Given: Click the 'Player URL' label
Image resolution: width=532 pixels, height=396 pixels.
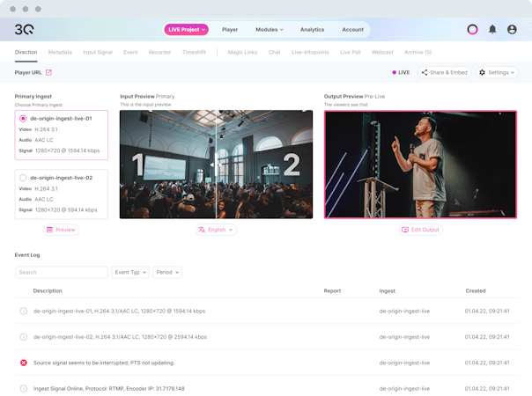Looking at the screenshot, I should (28, 72).
